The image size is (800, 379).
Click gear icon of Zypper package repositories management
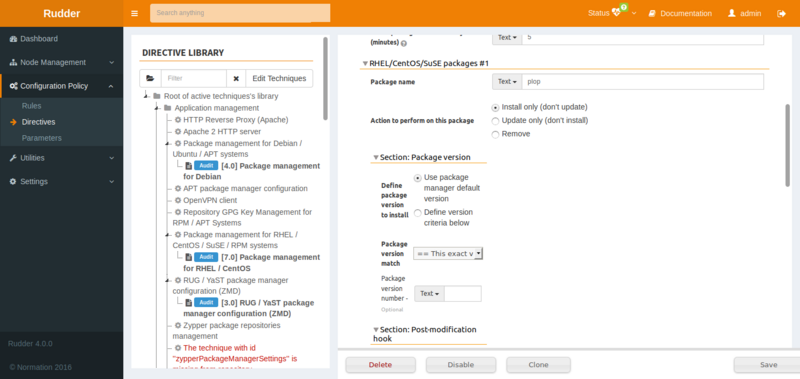coord(178,325)
